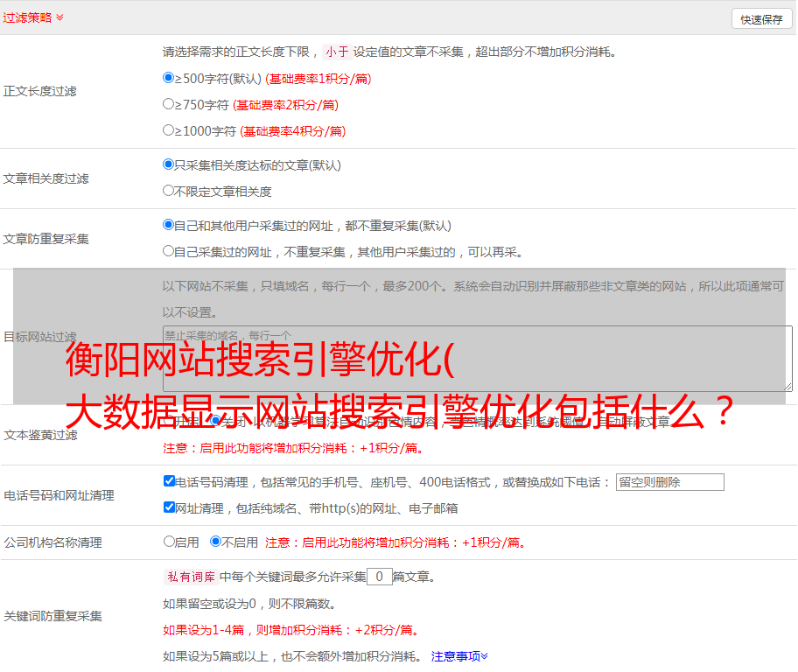Click the 留空则删除 phone replacement field
The height and width of the screenshot is (672, 798).
[x=669, y=482]
